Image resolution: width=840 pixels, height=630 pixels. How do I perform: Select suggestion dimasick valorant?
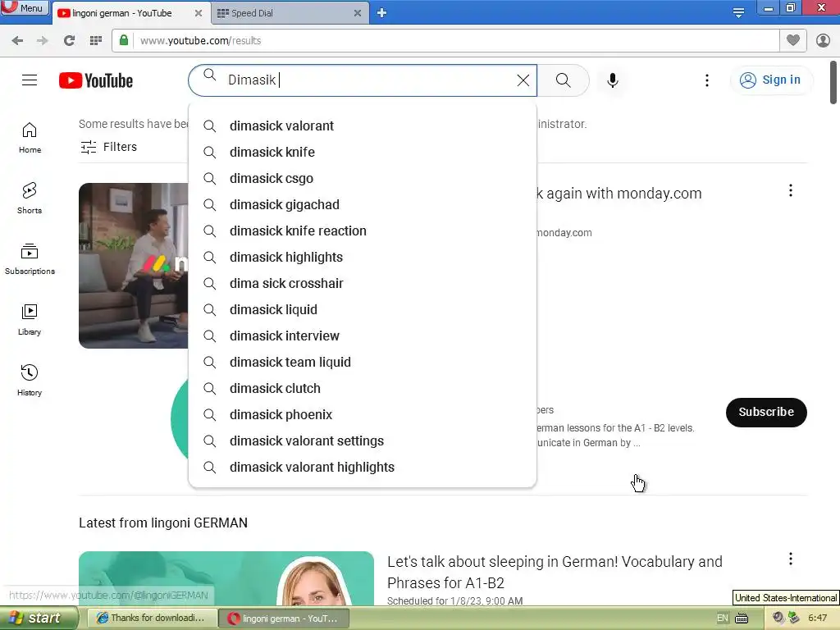tap(363, 126)
